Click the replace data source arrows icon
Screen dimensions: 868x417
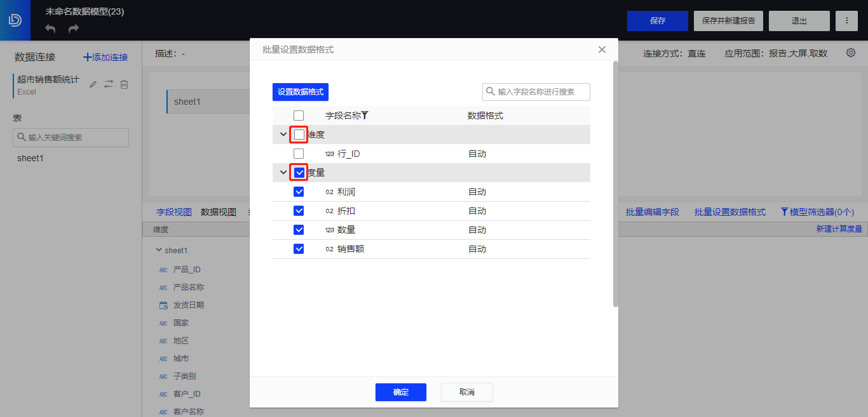(107, 83)
